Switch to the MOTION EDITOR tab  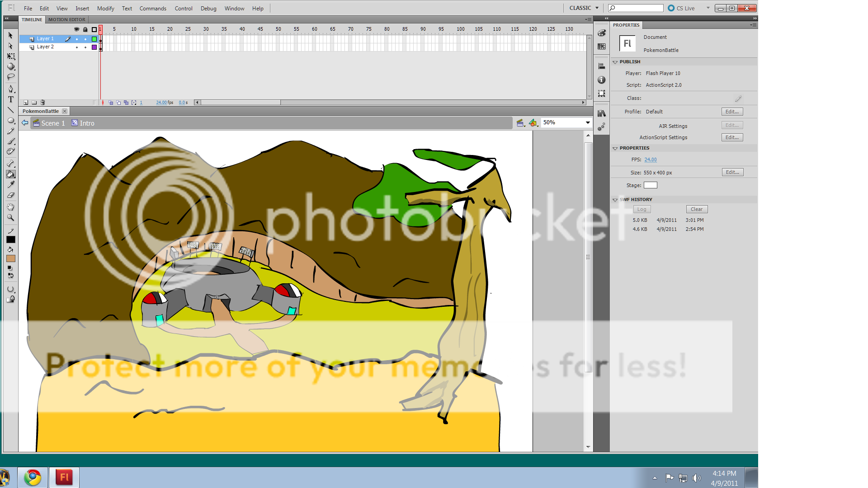click(x=67, y=19)
